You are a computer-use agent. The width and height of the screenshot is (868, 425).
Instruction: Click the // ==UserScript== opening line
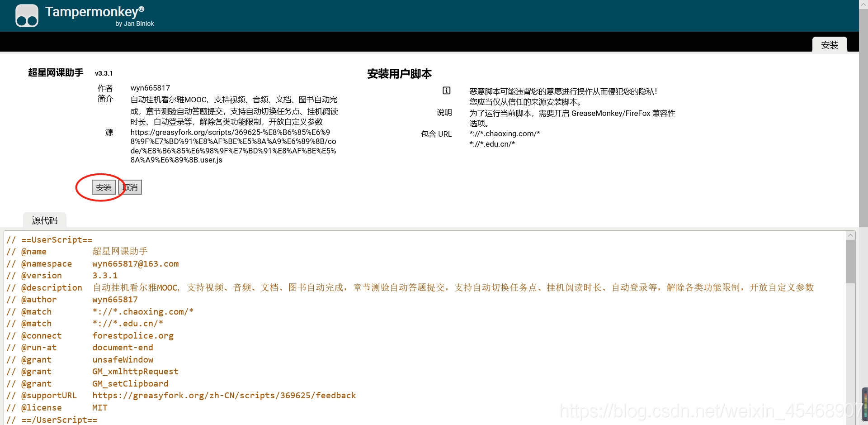tap(49, 240)
